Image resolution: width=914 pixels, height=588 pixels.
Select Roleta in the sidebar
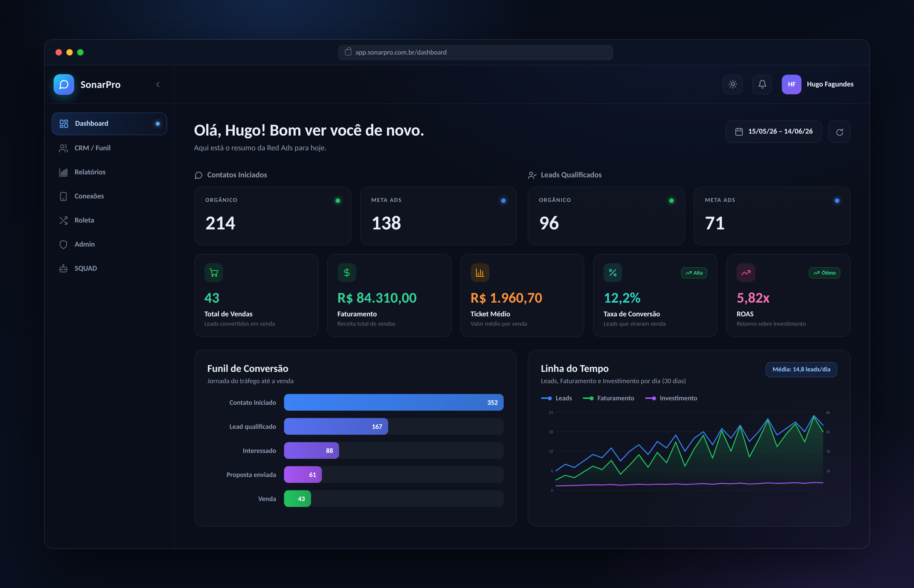[x=109, y=220]
